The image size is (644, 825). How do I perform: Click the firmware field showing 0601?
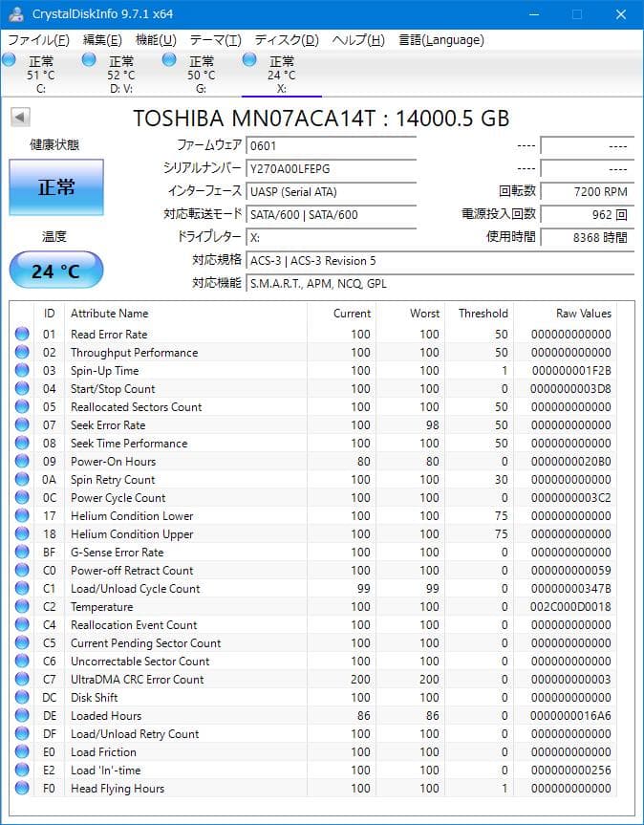click(332, 145)
